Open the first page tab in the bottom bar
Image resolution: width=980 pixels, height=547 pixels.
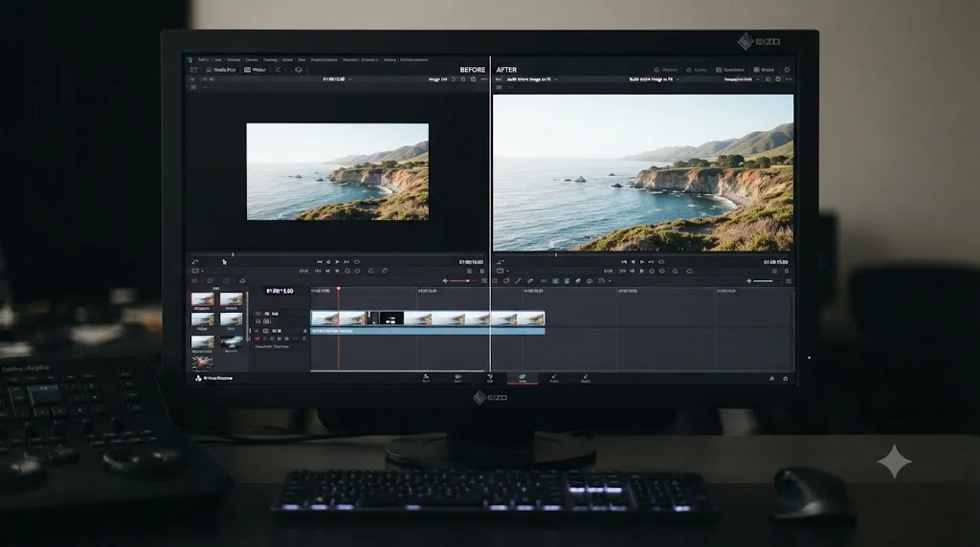426,379
